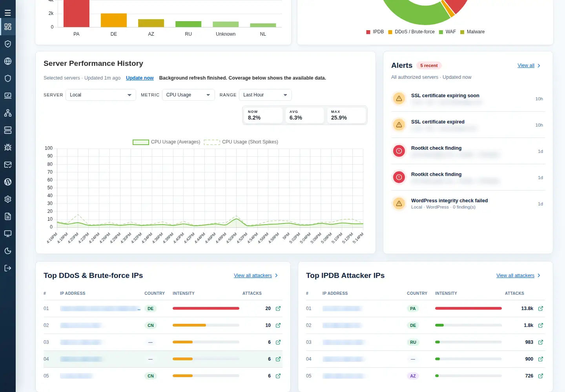Image resolution: width=565 pixels, height=392 pixels.
Task: Open the dashboard grid icon in sidebar
Action: [x=8, y=27]
